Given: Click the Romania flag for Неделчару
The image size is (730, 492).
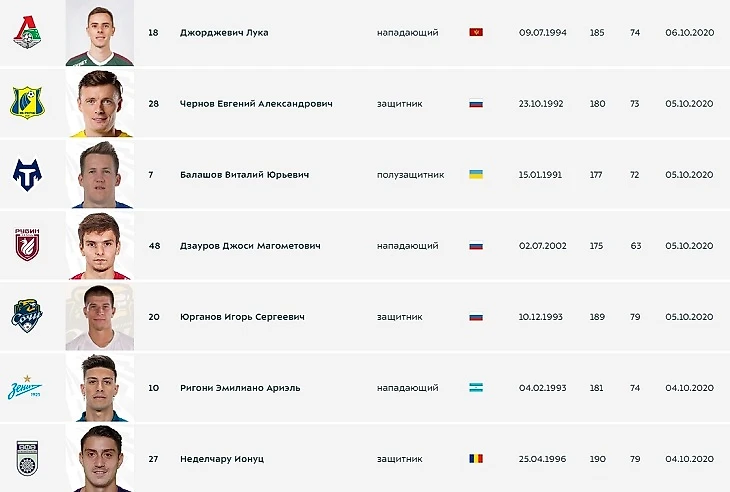Looking at the screenshot, I should coord(476,458).
